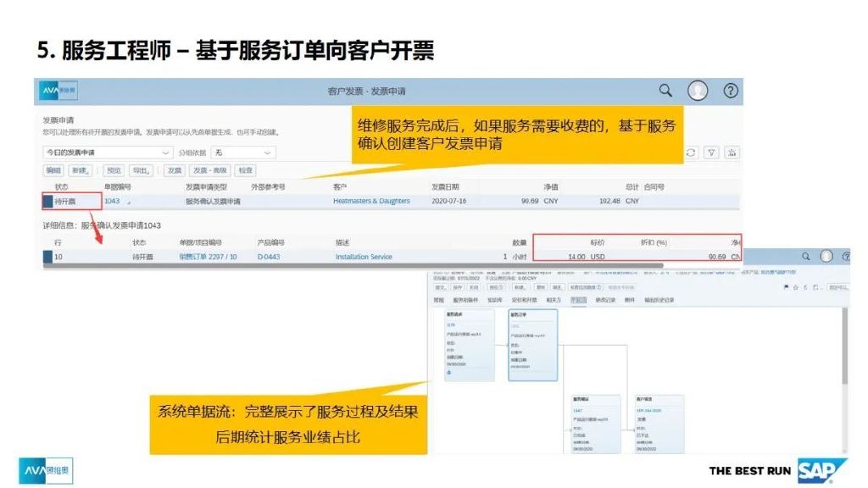Click the 检查 button

coord(246,170)
